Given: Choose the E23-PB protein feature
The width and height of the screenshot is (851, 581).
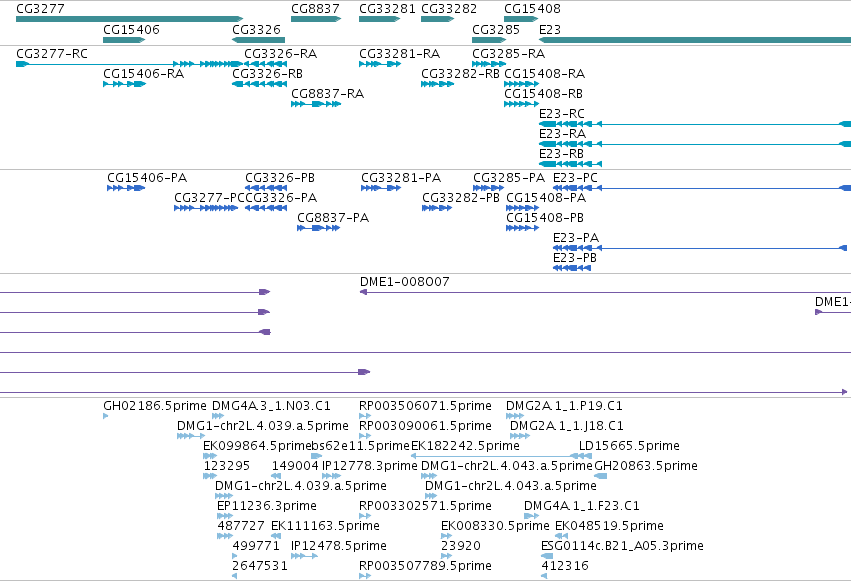Looking at the screenshot, I should [x=572, y=268].
